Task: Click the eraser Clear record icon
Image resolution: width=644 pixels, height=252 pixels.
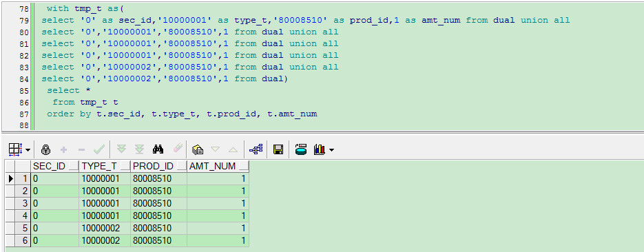Action: tap(178, 149)
